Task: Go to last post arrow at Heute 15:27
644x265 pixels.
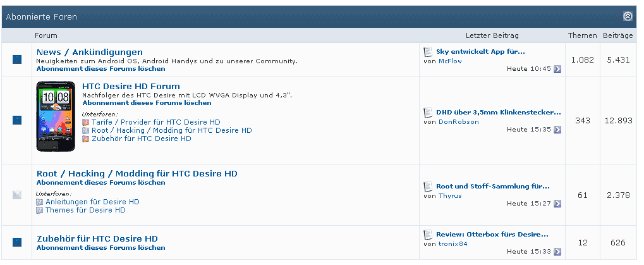Action: (x=557, y=204)
